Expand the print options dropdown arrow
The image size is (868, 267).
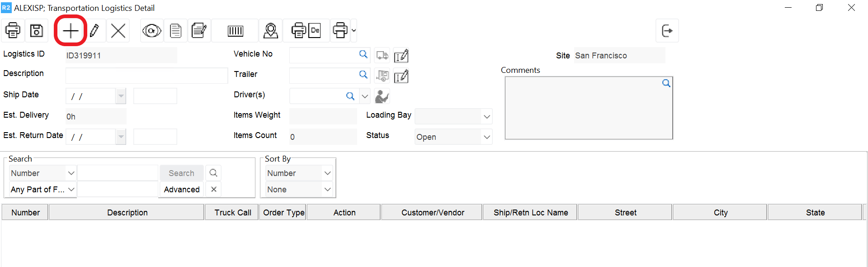pos(354,31)
